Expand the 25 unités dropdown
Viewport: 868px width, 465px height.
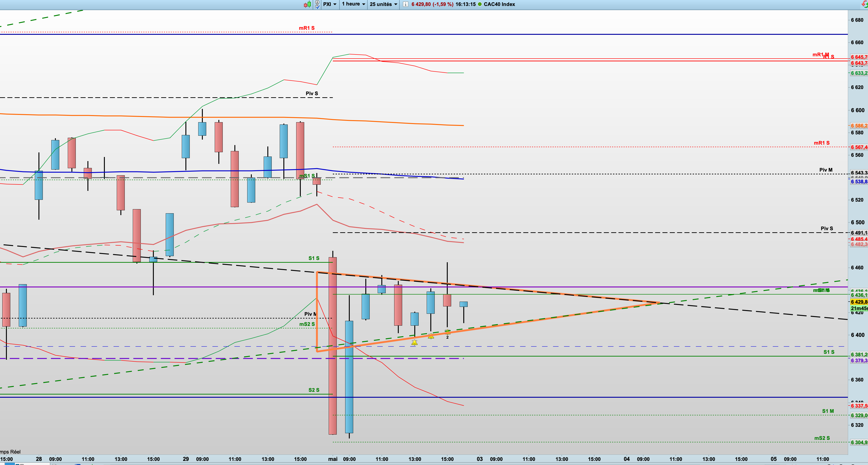pyautogui.click(x=383, y=4)
